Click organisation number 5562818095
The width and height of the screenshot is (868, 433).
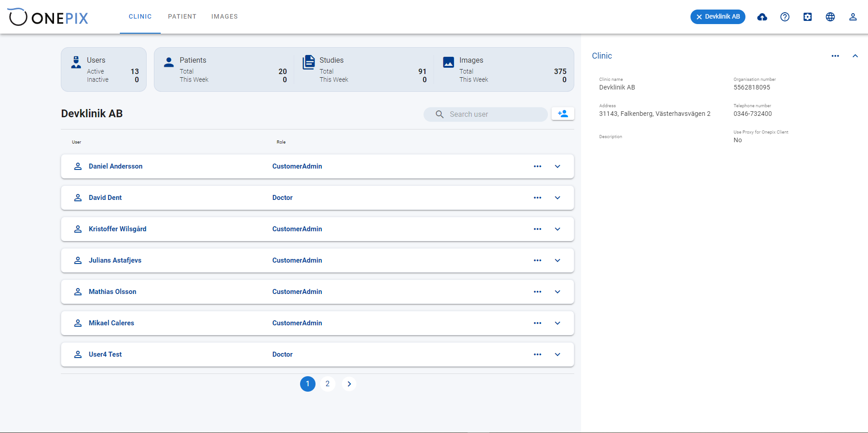[752, 87]
